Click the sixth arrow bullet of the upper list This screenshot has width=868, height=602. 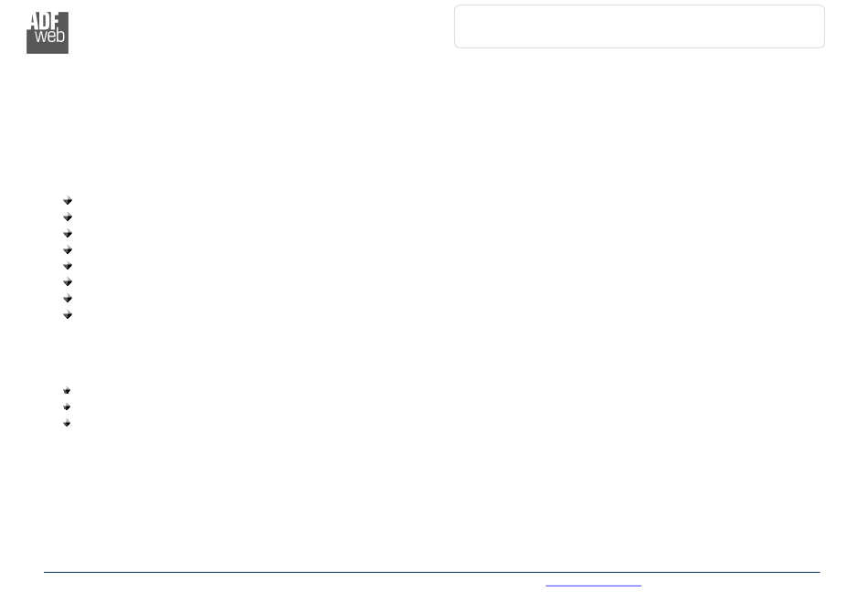68,281
